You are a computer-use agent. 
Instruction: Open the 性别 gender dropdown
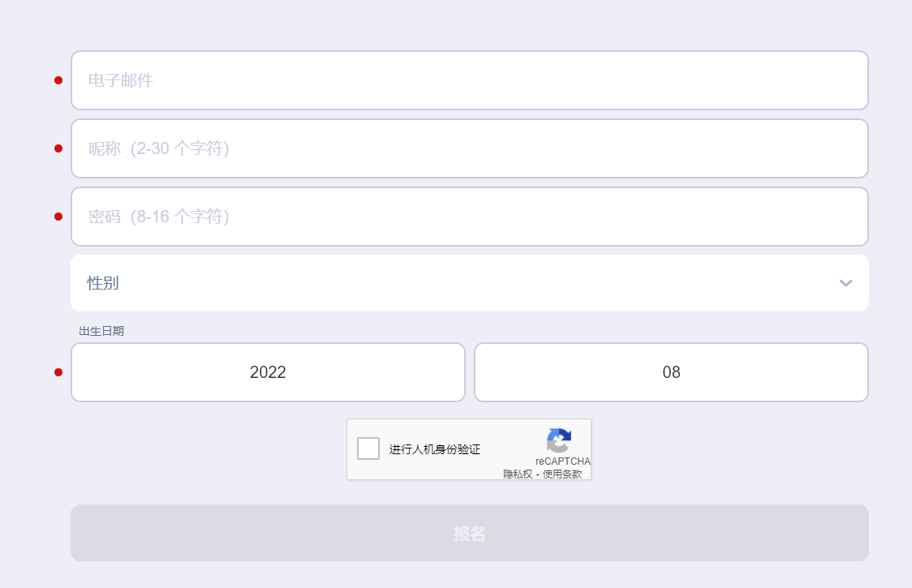(469, 283)
